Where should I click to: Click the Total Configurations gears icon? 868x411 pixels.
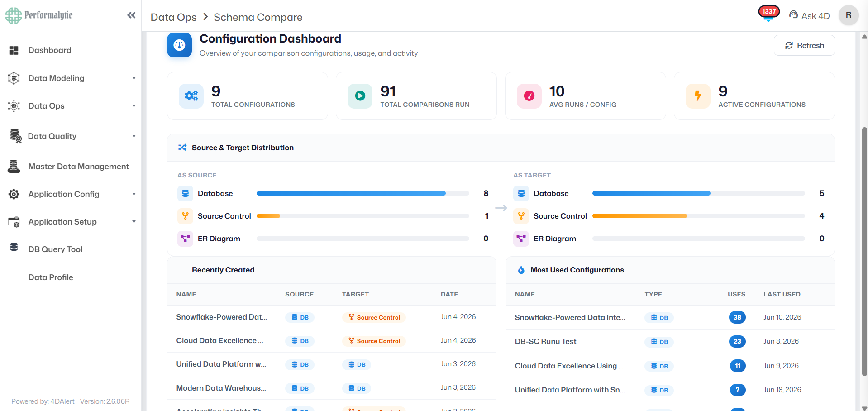tap(191, 96)
